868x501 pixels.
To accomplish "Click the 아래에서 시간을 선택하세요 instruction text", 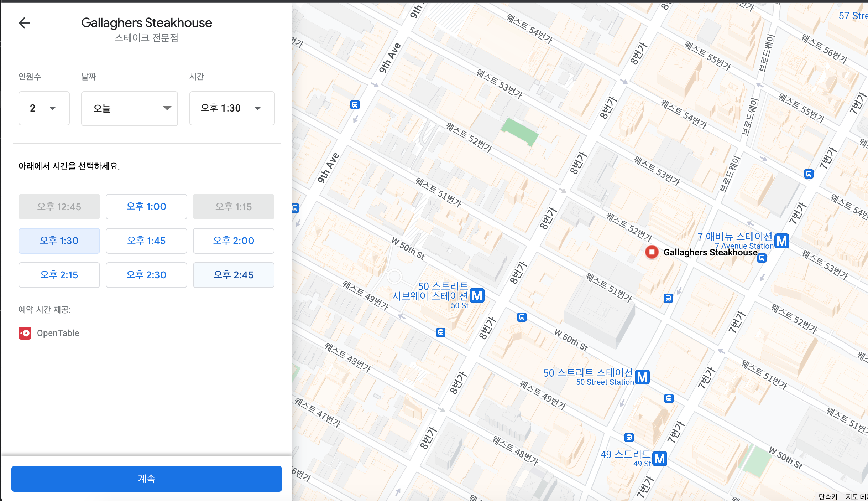I will click(69, 166).
